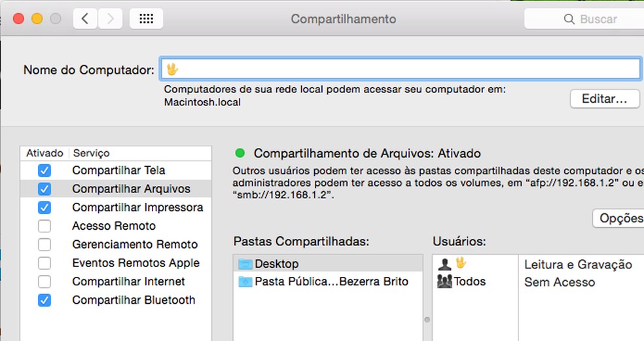
Task: Select Acesso Remoto service label
Action: 114,226
